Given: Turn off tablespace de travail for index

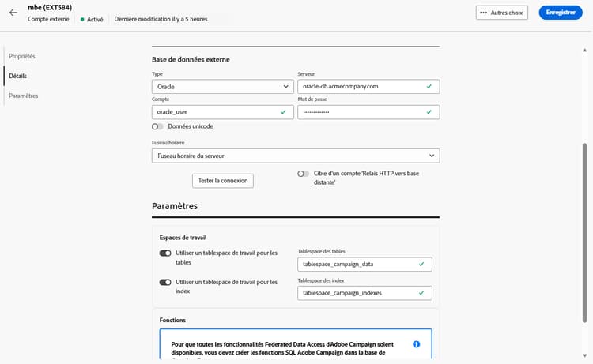Looking at the screenshot, I should [x=165, y=282].
